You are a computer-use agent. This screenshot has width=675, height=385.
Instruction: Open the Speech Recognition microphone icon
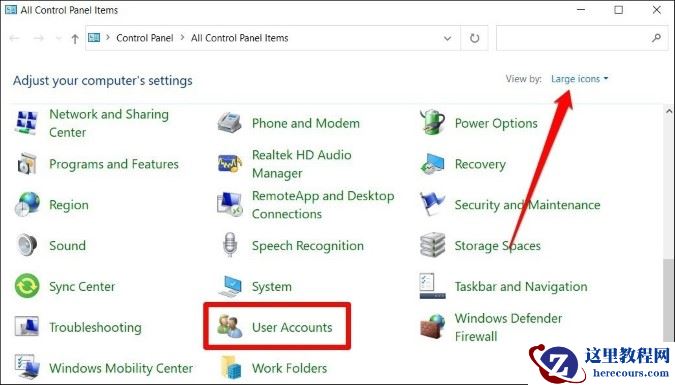click(229, 245)
